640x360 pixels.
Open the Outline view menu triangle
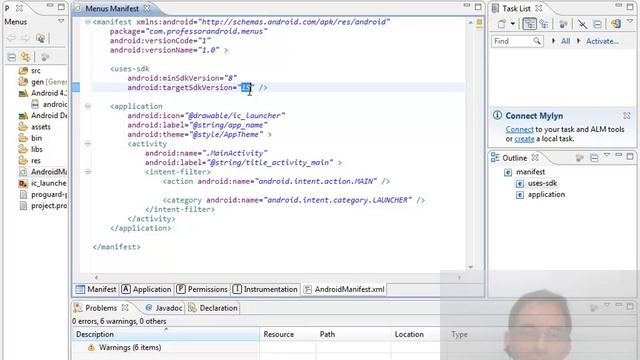(607, 156)
